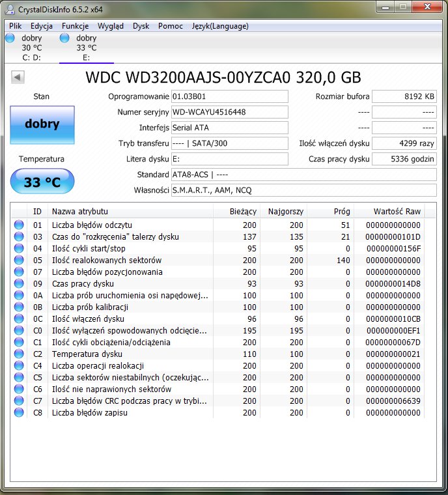This screenshot has width=448, height=495.
Task: Select Ilość cykli obciążenia/odciążenia row
Action: point(218,342)
